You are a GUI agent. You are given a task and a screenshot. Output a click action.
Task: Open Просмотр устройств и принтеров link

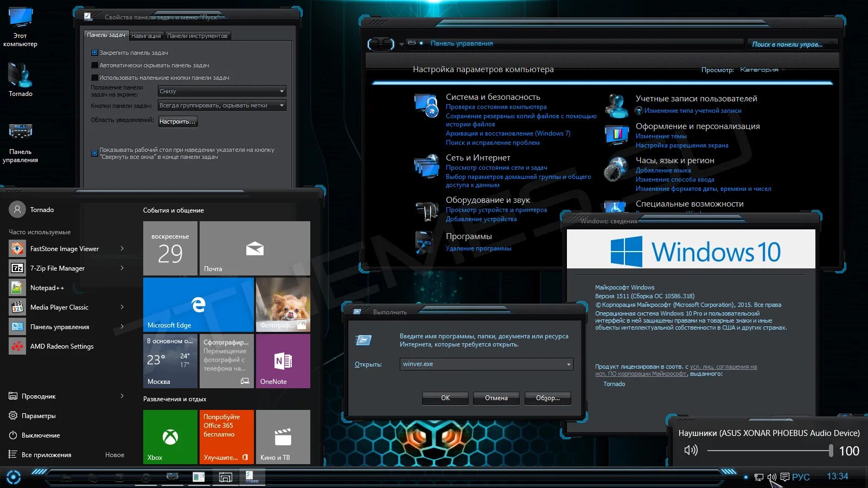tap(496, 210)
